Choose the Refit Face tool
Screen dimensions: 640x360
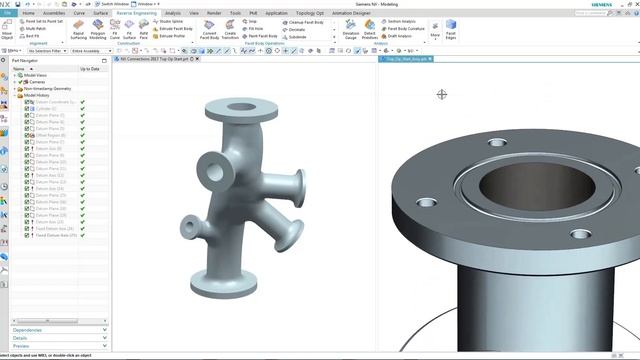pos(144,30)
